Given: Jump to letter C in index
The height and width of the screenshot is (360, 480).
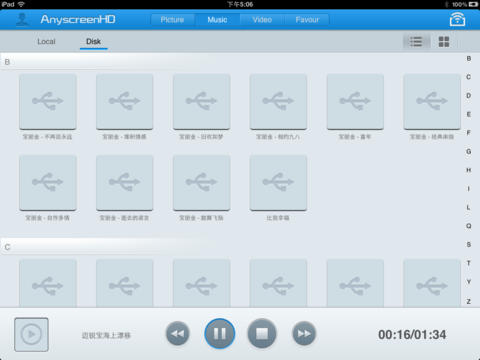Looking at the screenshot, I should pyautogui.click(x=469, y=77).
